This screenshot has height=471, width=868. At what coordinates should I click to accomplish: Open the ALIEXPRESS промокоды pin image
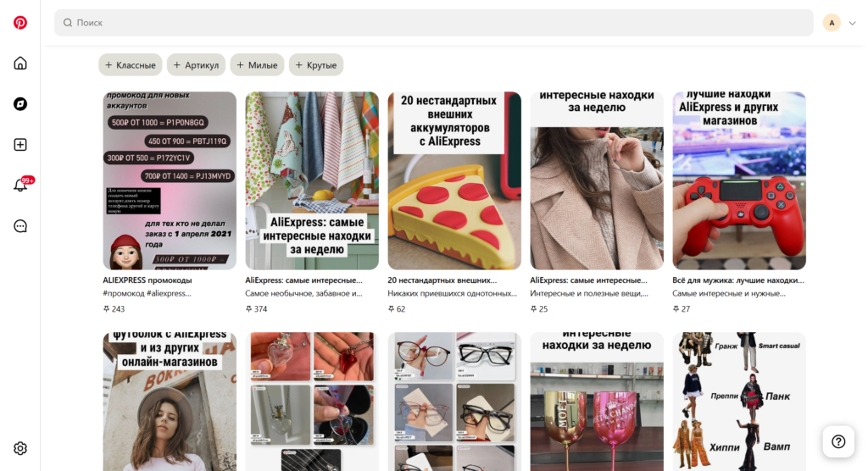(x=170, y=180)
